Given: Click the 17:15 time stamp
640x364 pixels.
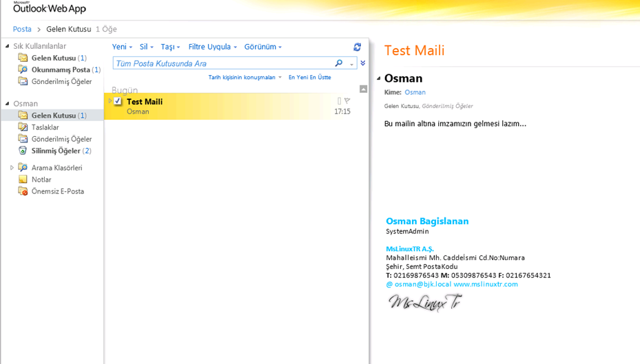Looking at the screenshot, I should (342, 111).
